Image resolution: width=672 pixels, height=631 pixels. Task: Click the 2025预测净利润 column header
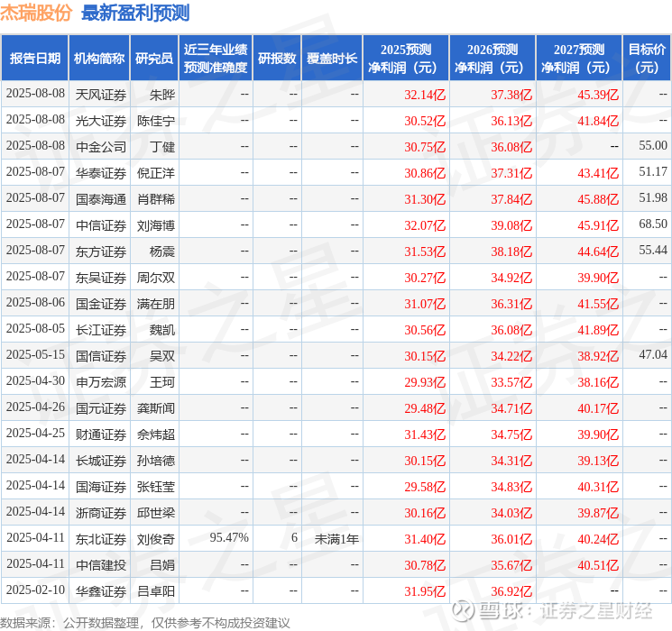406,59
